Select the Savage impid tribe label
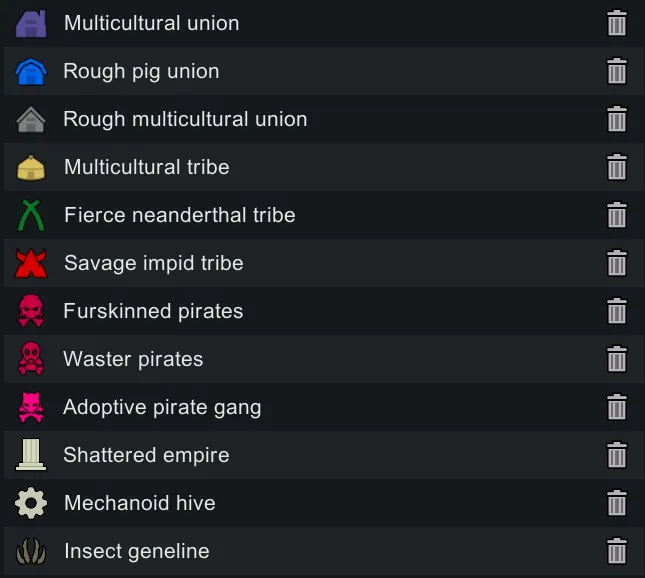The height and width of the screenshot is (578, 645). tap(153, 263)
